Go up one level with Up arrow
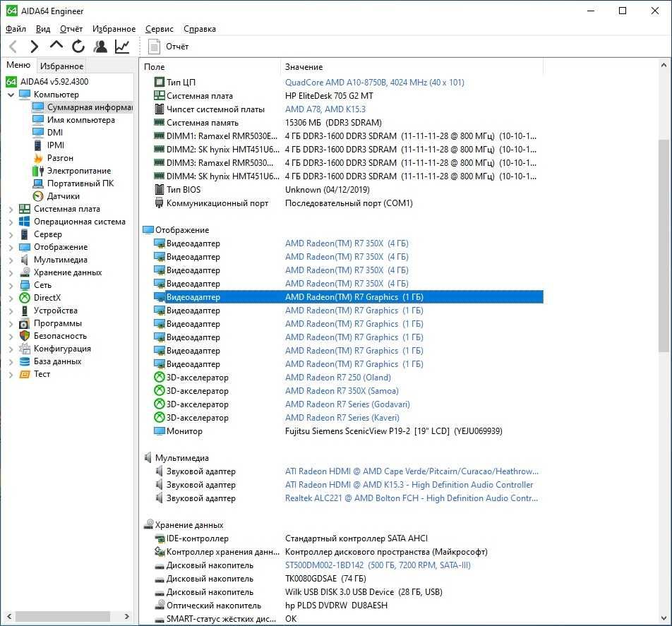The height and width of the screenshot is (626, 672). click(56, 45)
